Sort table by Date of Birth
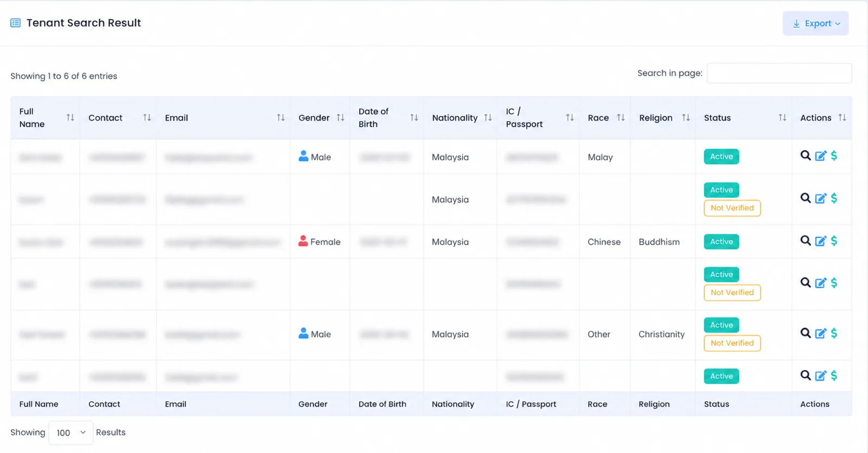Image resolution: width=868 pixels, height=453 pixels. click(414, 118)
